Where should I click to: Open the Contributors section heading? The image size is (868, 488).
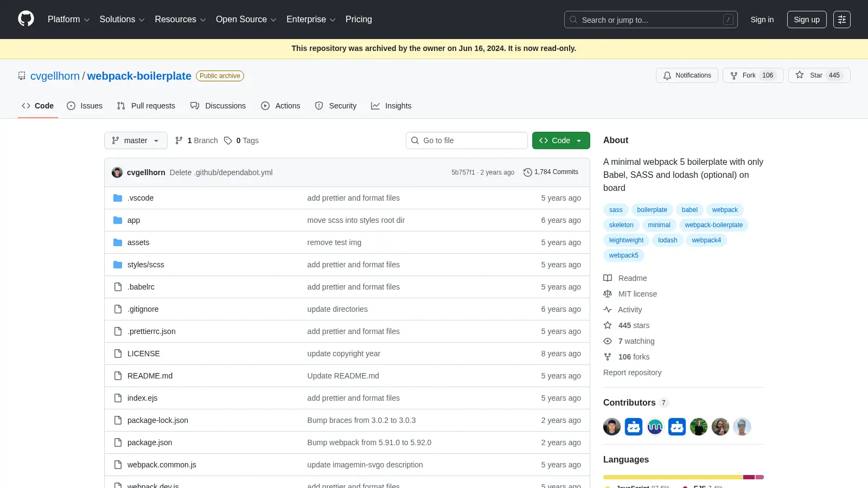tap(636, 402)
